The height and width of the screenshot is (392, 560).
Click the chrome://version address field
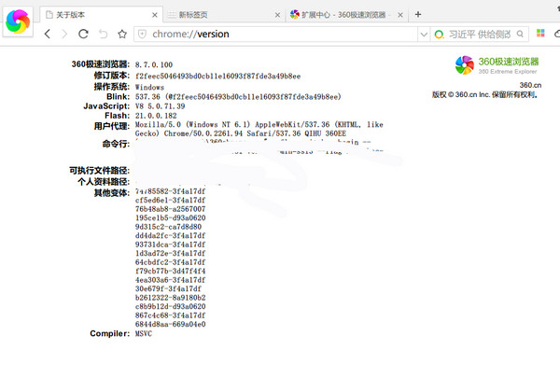point(275,34)
